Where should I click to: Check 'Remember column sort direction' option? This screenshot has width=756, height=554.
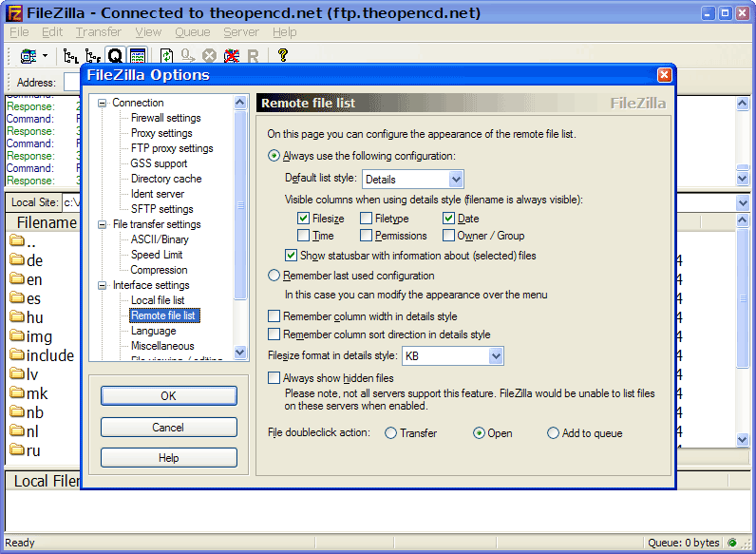pos(274,334)
